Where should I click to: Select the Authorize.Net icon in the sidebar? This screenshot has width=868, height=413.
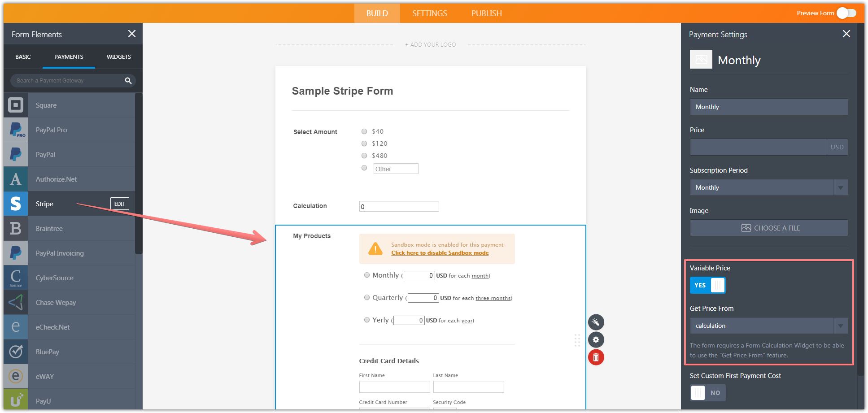pos(16,179)
